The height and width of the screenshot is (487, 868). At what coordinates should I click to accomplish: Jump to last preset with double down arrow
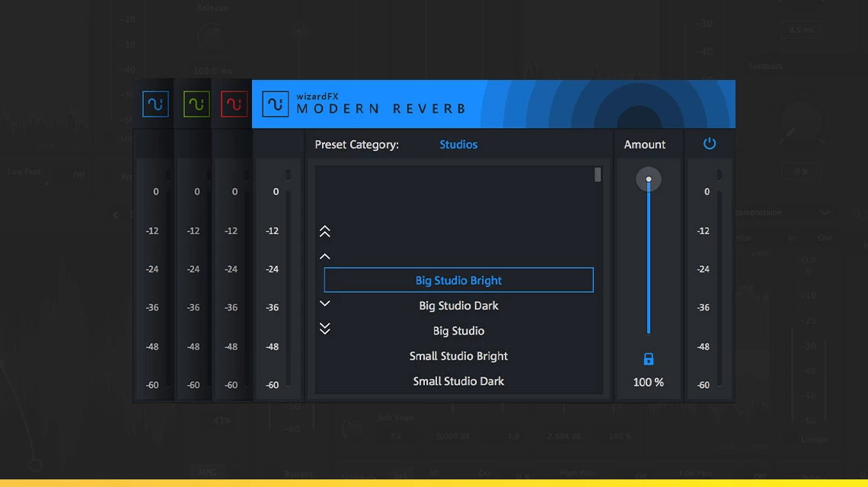[x=325, y=329]
